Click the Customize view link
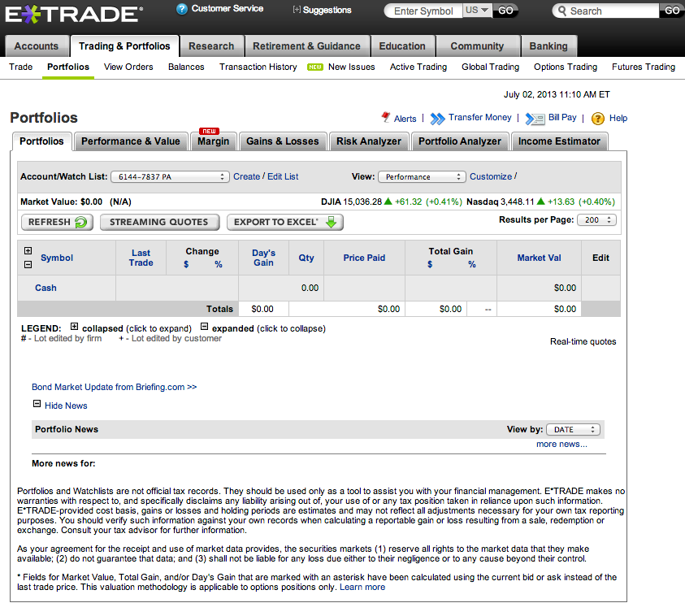This screenshot has width=685, height=616. 491,177
